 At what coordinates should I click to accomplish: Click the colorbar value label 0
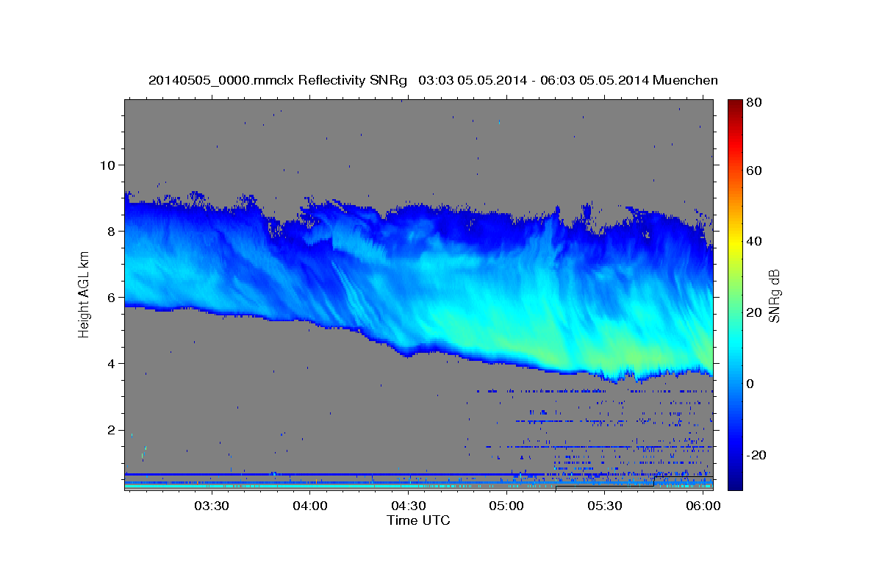coord(751,384)
